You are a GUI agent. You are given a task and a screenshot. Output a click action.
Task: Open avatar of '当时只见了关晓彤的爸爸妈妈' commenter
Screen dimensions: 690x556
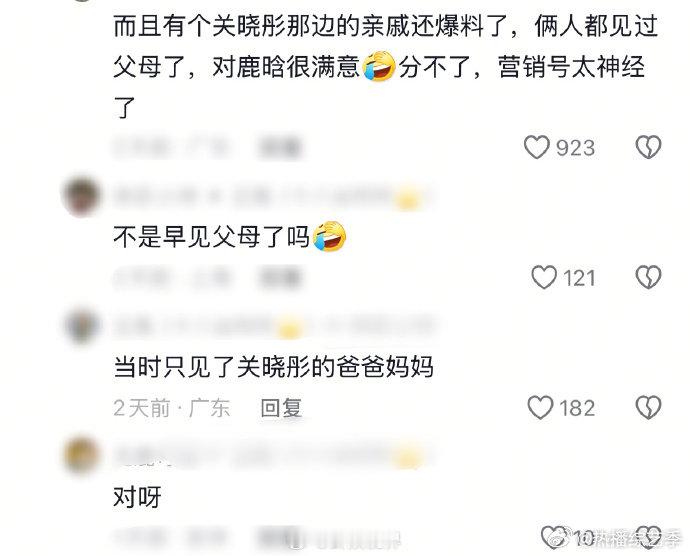click(x=82, y=326)
